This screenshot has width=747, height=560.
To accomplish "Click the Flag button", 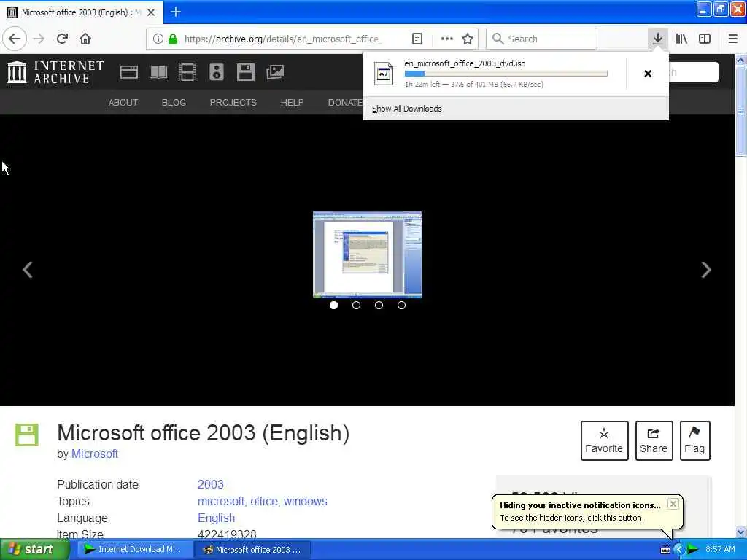I will click(x=694, y=440).
